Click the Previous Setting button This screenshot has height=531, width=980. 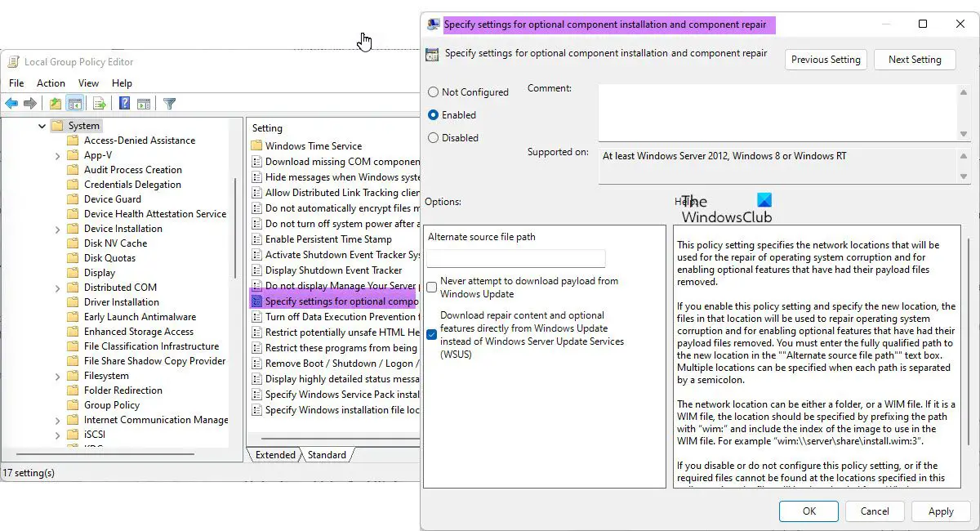pyautogui.click(x=826, y=60)
